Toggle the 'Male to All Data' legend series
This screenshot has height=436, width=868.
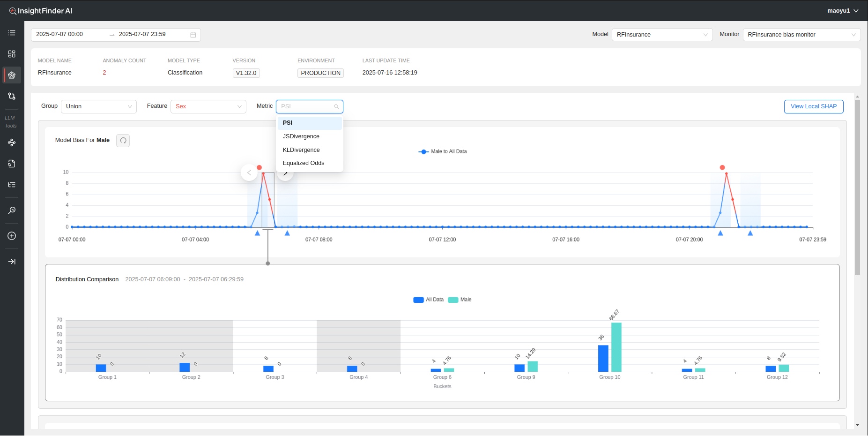(x=443, y=151)
